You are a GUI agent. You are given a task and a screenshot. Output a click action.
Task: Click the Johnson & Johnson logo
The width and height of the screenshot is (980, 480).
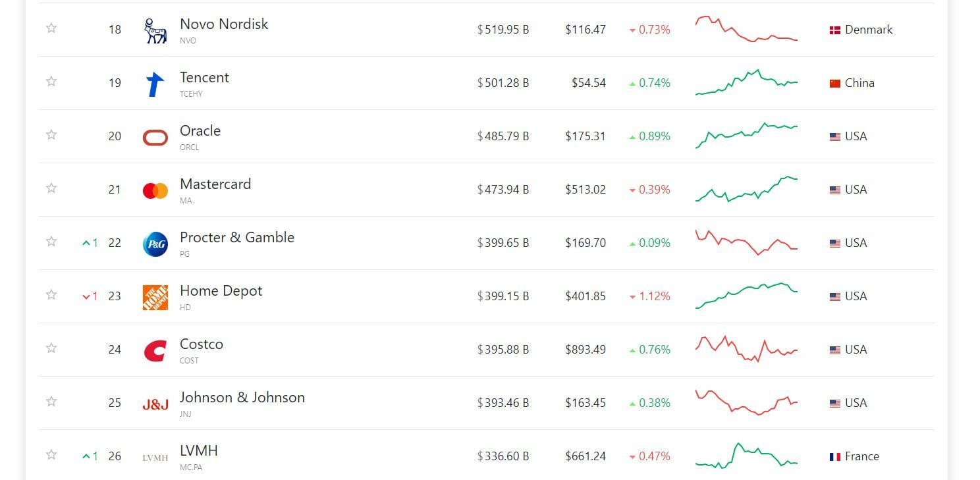155,404
